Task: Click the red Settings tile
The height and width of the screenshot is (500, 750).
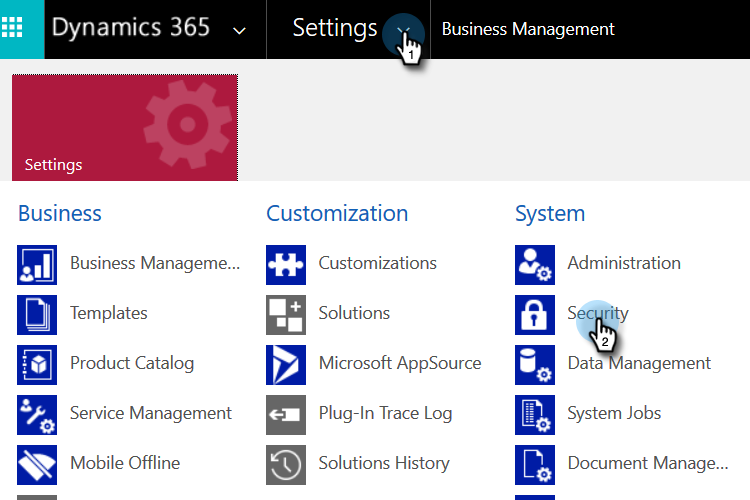Action: (x=125, y=127)
